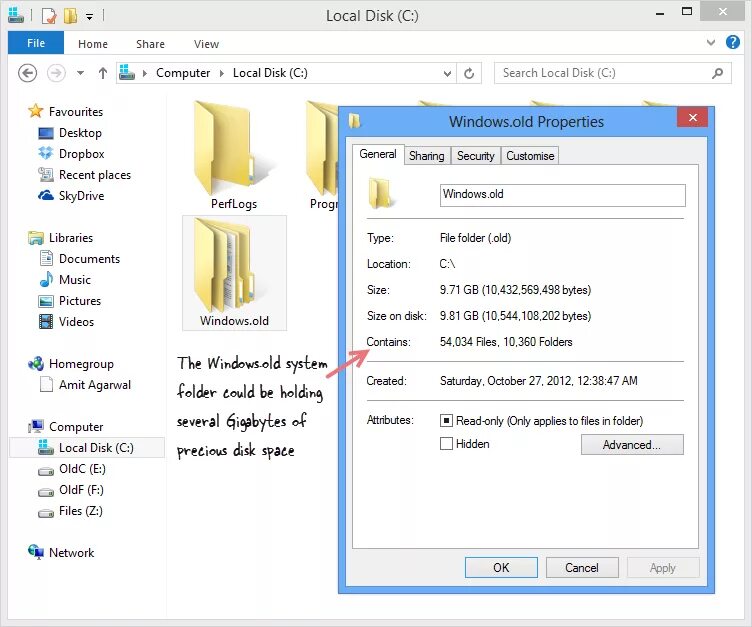Screen dimensions: 752x627
Task: Click the Type value File folder (.old)
Action: pos(475,238)
